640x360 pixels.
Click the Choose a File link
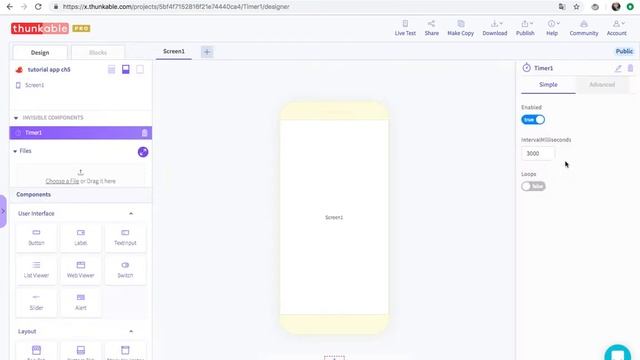pos(62,181)
